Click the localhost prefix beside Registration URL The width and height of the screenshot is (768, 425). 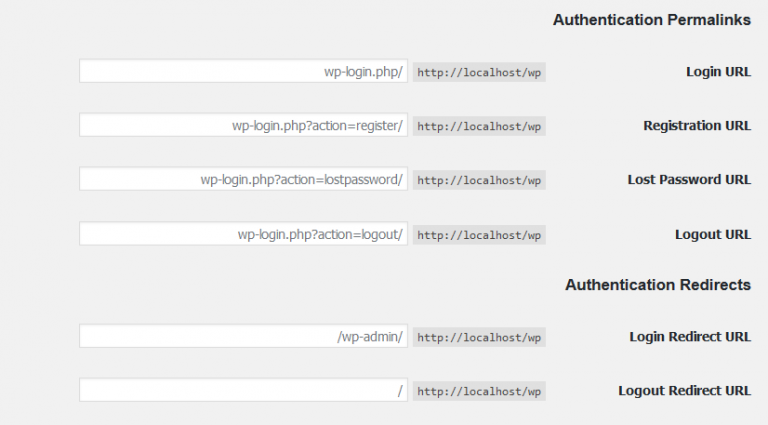click(479, 126)
